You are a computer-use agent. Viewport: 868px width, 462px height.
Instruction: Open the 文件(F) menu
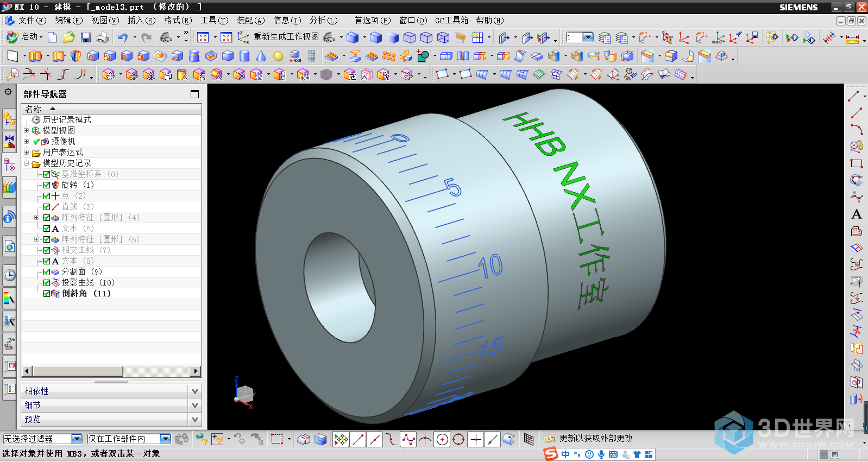[32, 20]
